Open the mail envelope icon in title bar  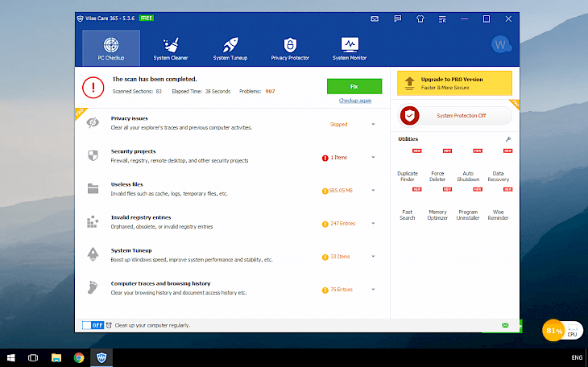click(375, 19)
